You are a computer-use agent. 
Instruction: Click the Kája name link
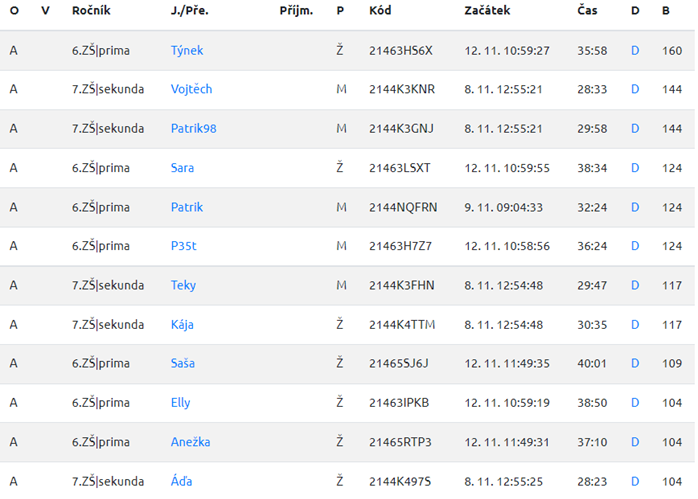[183, 325]
